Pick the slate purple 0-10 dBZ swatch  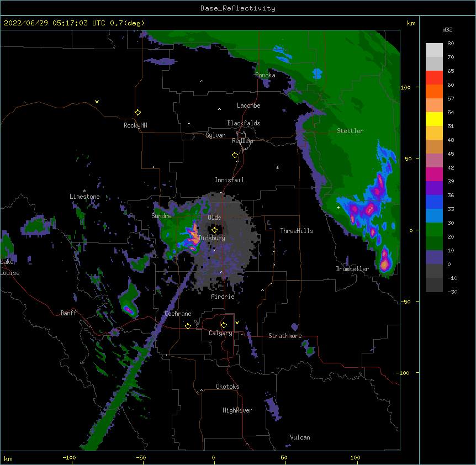[434, 257]
